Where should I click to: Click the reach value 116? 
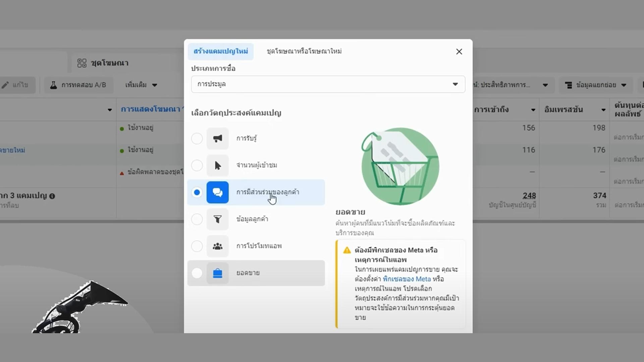tap(529, 150)
